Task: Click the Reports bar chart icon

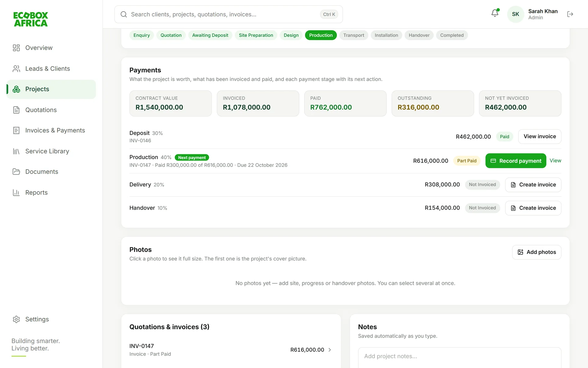Action: (16, 193)
